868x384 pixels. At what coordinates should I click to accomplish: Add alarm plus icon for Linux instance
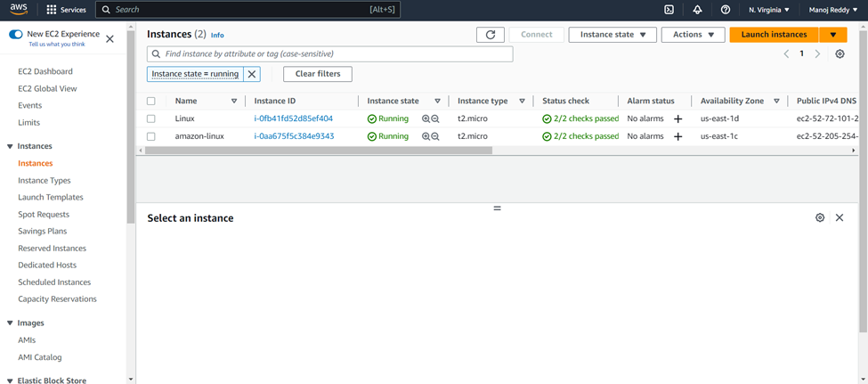677,118
